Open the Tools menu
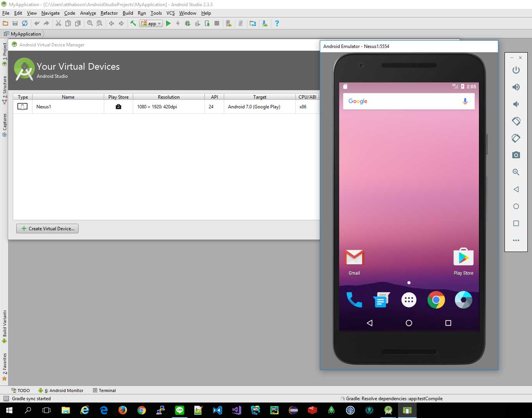This screenshot has height=418, width=532. point(156,13)
